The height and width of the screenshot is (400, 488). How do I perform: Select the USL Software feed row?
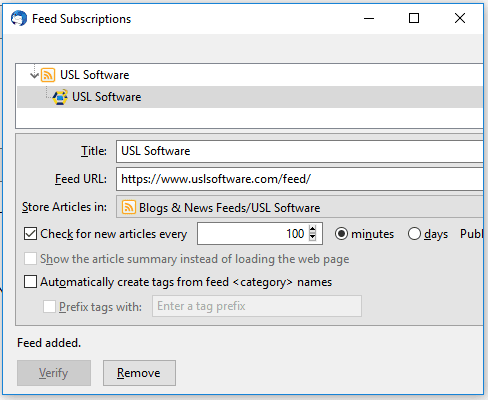(x=250, y=97)
